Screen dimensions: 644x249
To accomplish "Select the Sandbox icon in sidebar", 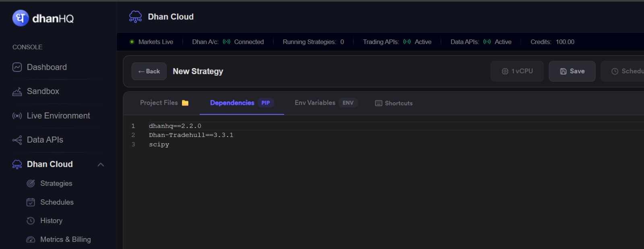I will pos(17,91).
